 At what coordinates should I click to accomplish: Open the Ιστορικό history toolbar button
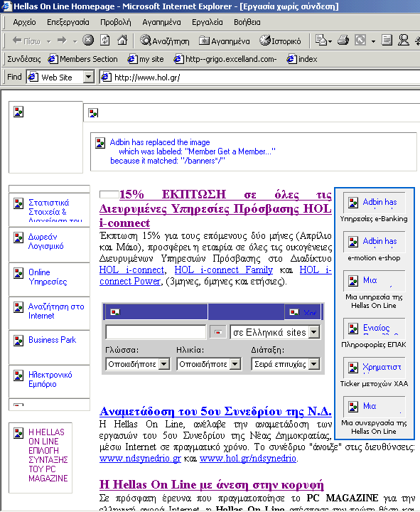tap(280, 41)
